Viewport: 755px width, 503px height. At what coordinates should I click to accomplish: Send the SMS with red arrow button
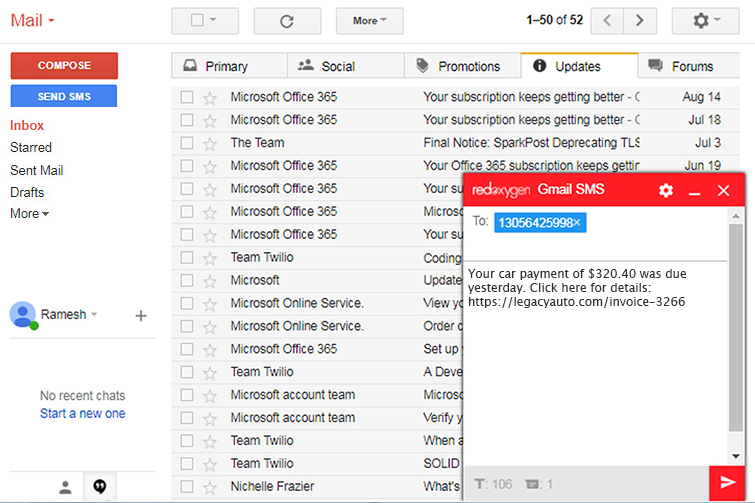coord(727,483)
